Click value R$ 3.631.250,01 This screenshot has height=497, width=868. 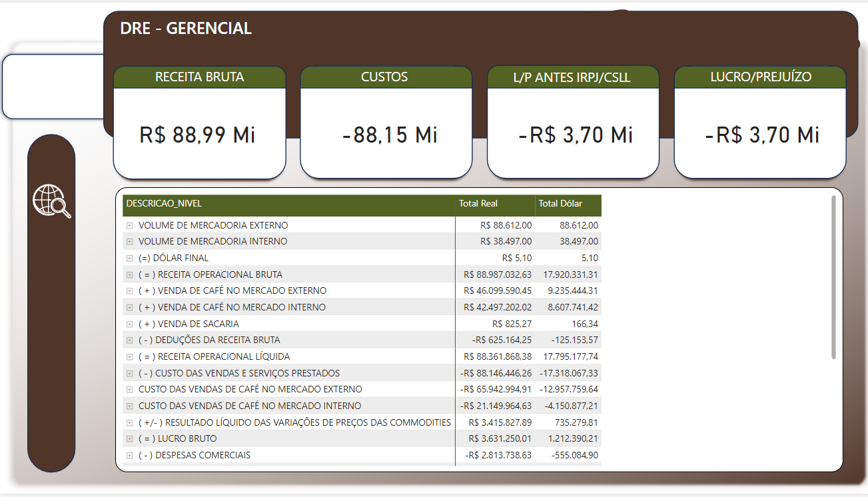500,439
